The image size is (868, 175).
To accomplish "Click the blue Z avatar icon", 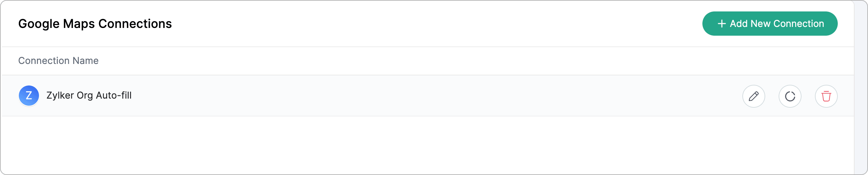I will [29, 96].
